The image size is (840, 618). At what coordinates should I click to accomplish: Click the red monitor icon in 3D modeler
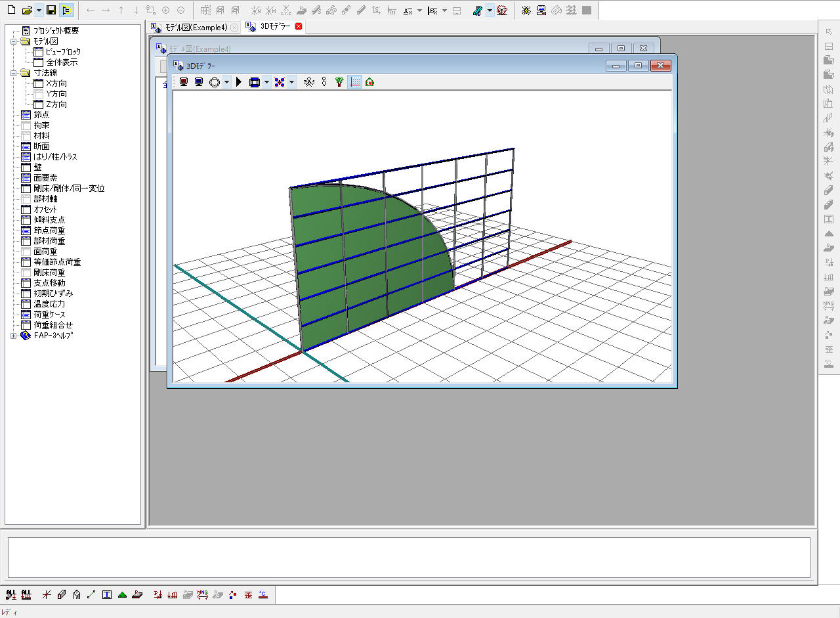click(184, 82)
